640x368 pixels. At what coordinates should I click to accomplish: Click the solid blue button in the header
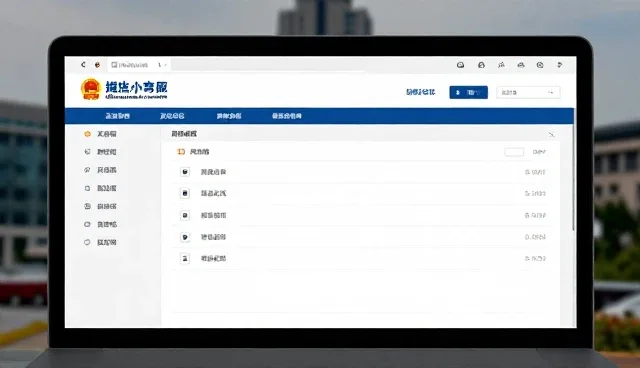point(468,92)
